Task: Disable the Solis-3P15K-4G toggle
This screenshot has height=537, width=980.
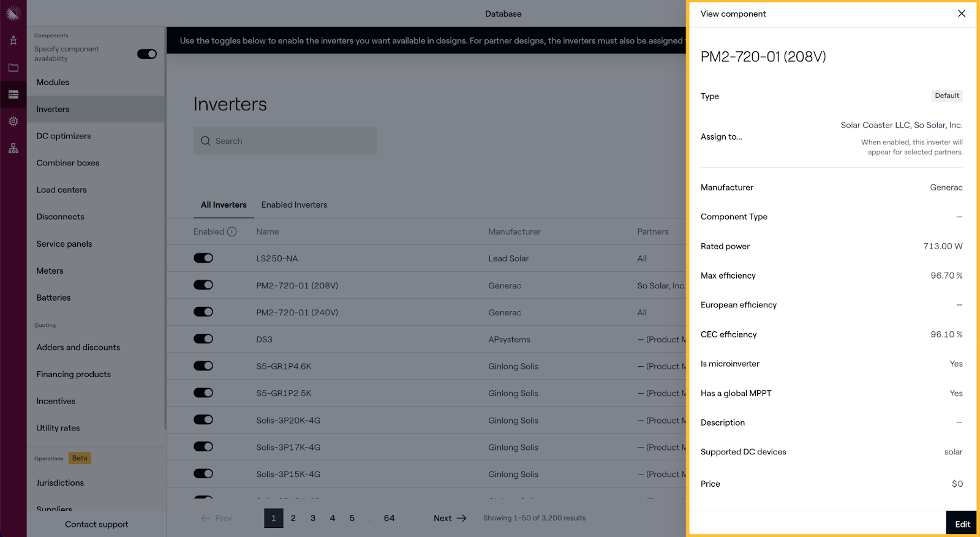Action: click(203, 473)
